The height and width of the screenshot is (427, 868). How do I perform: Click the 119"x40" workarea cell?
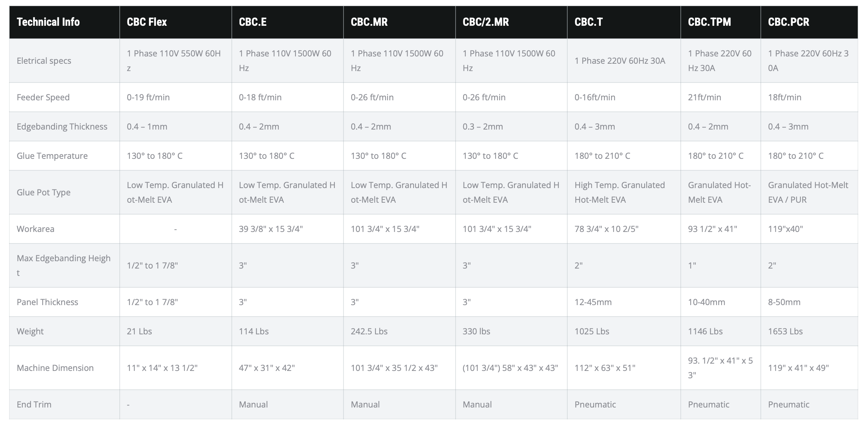point(785,229)
